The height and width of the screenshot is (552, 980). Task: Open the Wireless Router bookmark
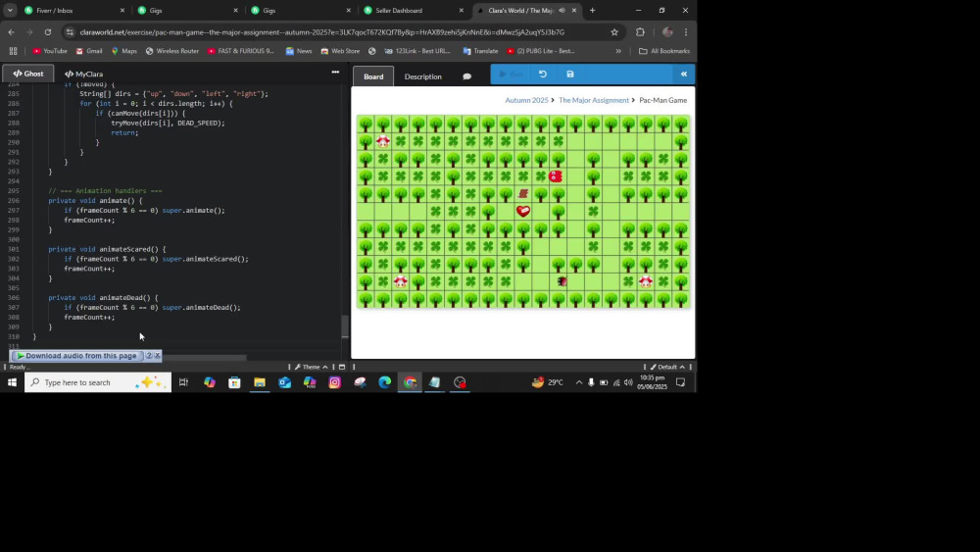coord(171,51)
